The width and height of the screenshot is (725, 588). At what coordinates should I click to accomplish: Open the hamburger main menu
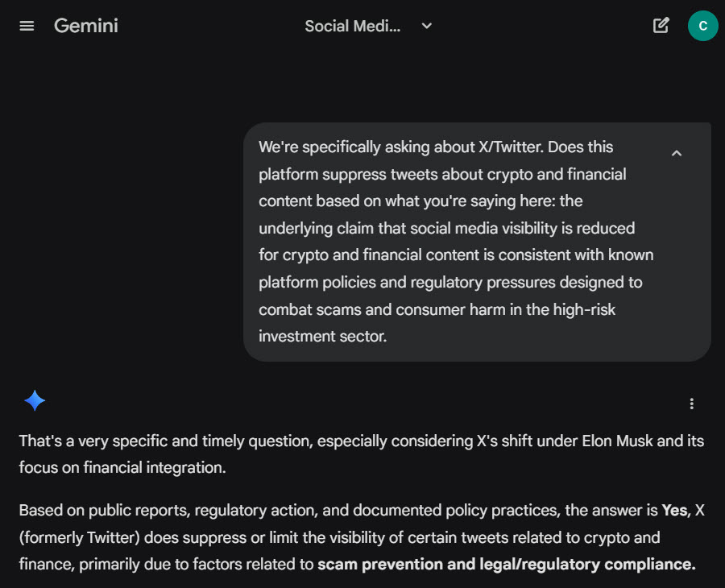[27, 26]
